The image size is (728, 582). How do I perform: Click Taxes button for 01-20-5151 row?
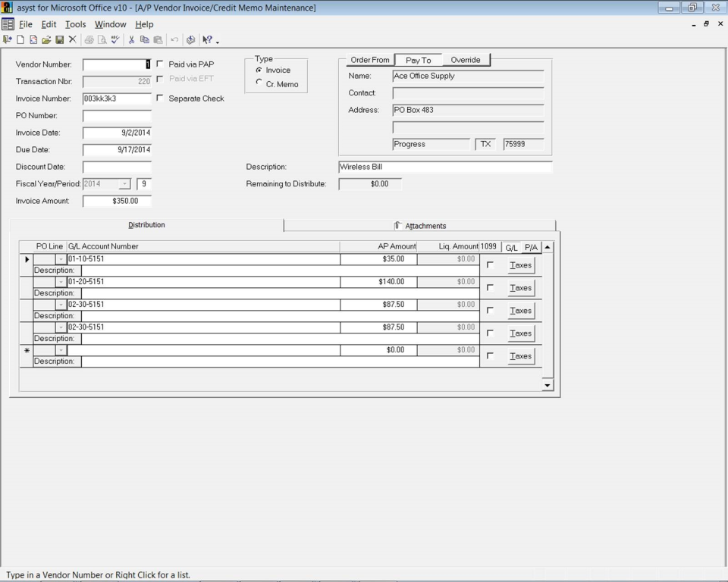[520, 288]
